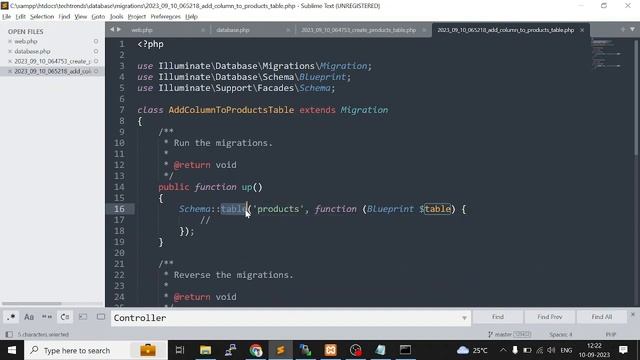The height and width of the screenshot is (360, 640).
Task: Close the database.php tab
Action: click(x=288, y=30)
